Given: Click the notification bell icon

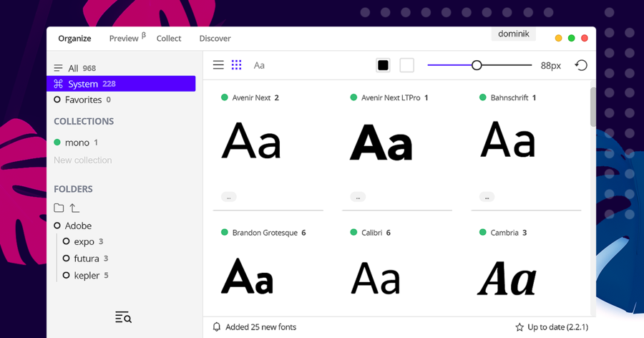Looking at the screenshot, I should [x=216, y=327].
